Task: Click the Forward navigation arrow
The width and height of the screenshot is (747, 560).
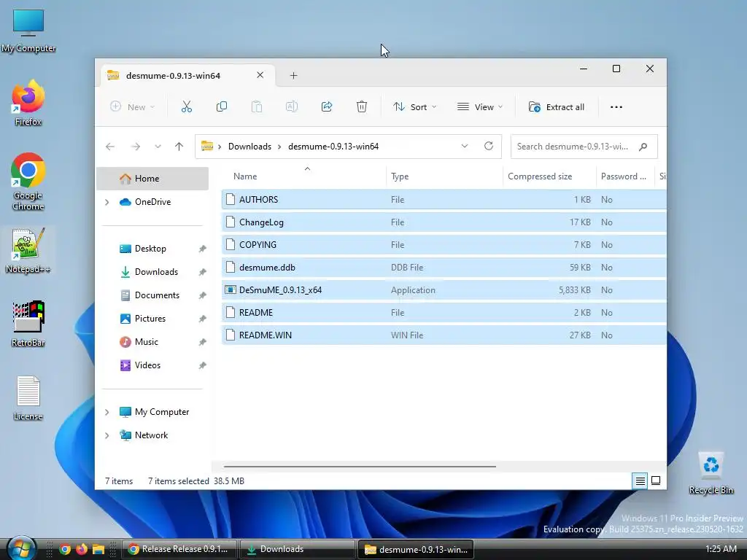Action: pos(136,147)
